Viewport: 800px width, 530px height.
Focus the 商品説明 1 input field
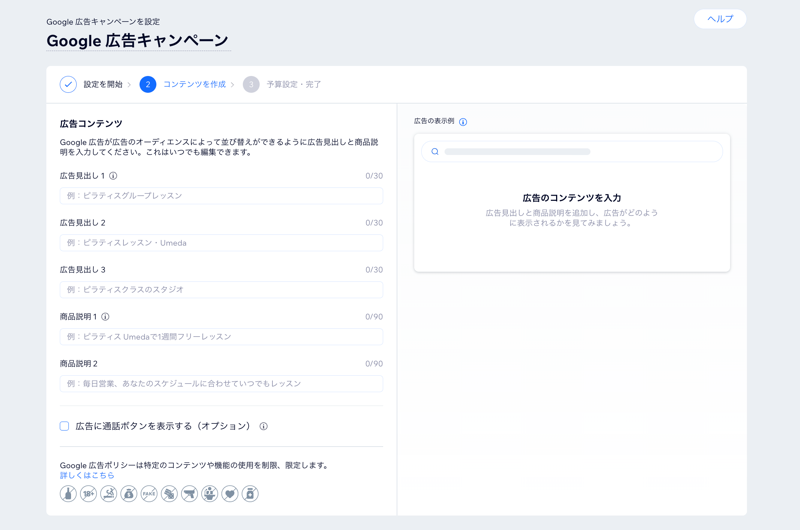click(221, 337)
